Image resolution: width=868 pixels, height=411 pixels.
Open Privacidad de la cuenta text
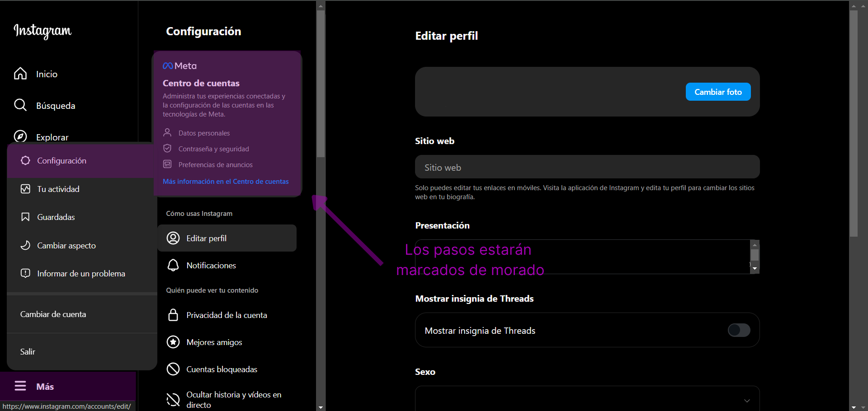pos(226,315)
